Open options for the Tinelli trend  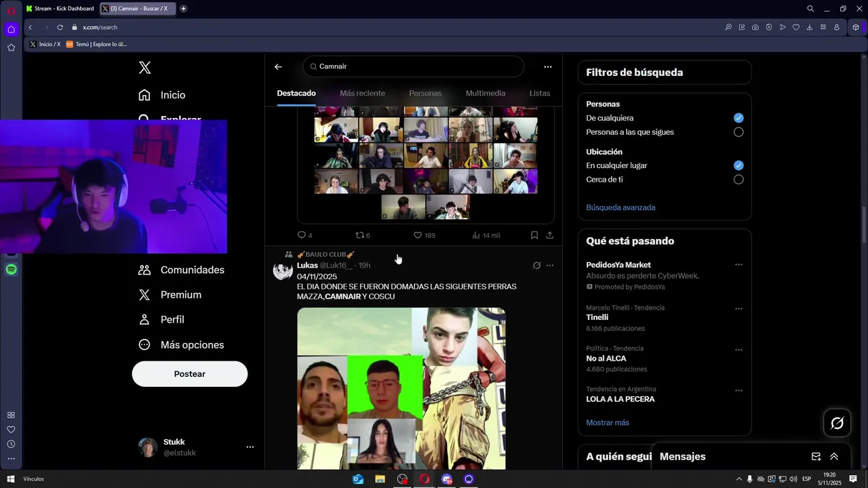click(x=738, y=308)
